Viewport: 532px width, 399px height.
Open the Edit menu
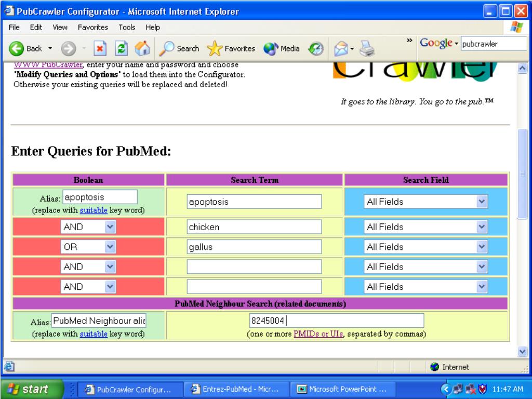(36, 27)
